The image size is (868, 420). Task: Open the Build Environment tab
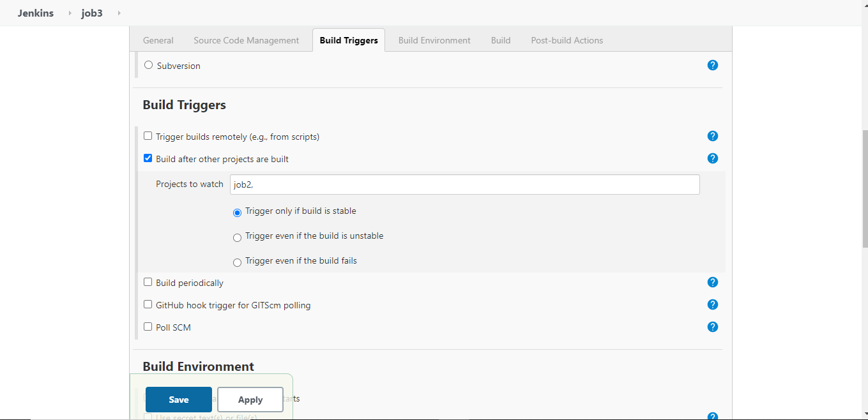pos(434,40)
